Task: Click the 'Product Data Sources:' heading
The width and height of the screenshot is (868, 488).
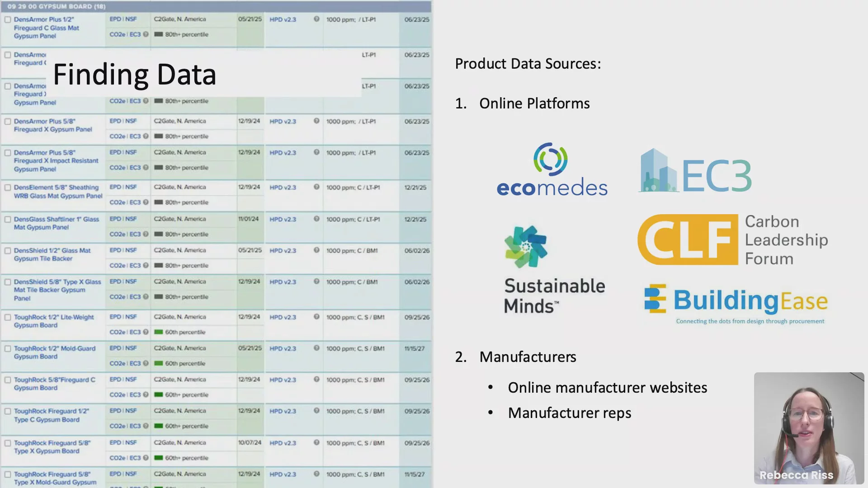Action: coord(528,64)
